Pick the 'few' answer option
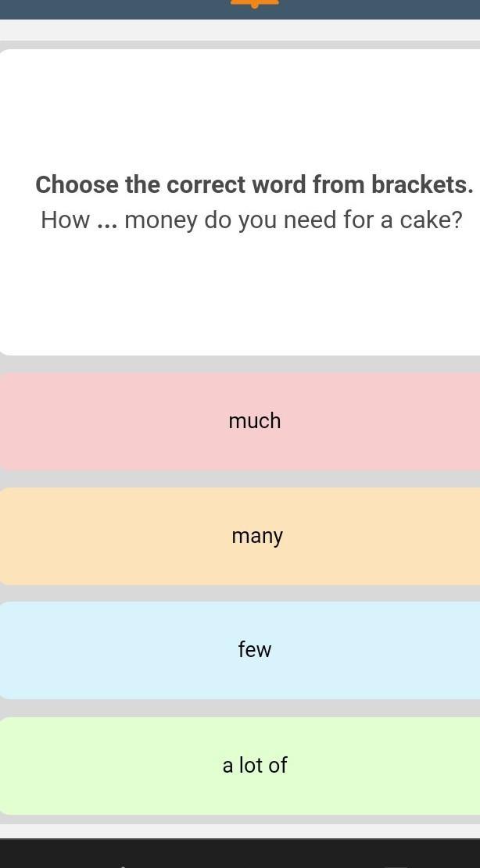This screenshot has height=868, width=480. point(255,650)
